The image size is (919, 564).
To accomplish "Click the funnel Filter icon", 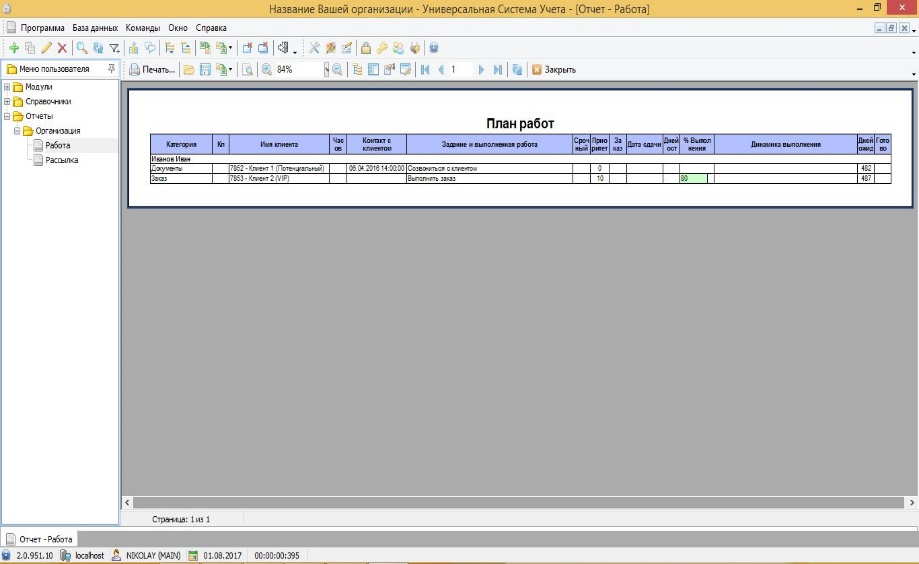I will point(115,48).
